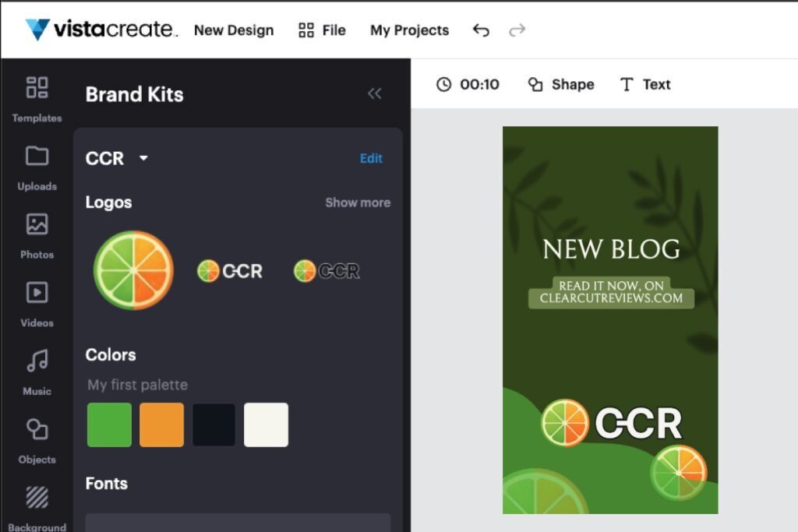The image size is (798, 532).
Task: Click the 00:10 duration button
Action: [x=468, y=84]
